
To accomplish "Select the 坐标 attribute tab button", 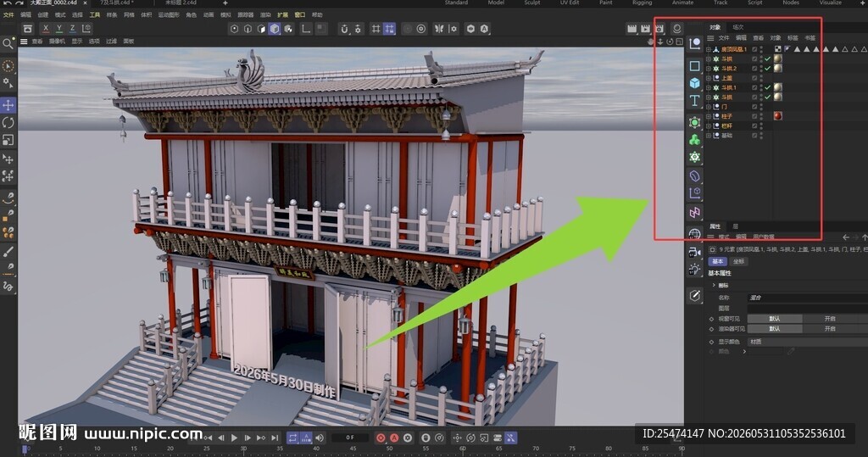I will coord(738,261).
